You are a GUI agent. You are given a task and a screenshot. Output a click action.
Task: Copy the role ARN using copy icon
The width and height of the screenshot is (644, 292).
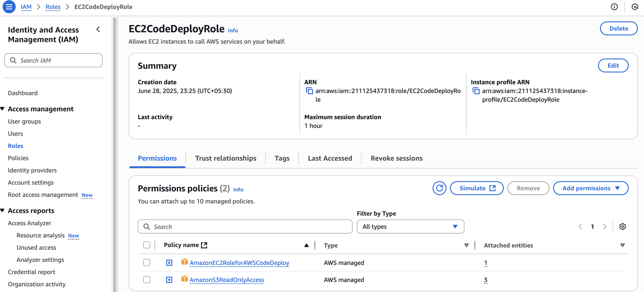pos(309,91)
